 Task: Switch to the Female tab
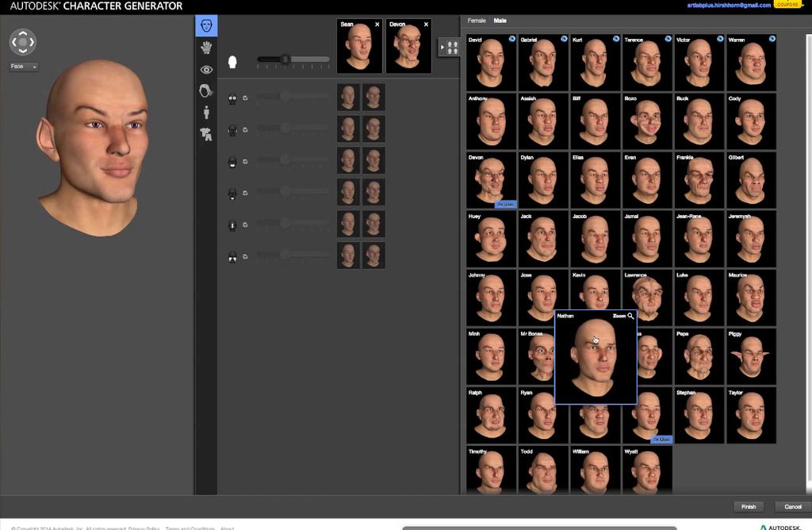pyautogui.click(x=477, y=20)
